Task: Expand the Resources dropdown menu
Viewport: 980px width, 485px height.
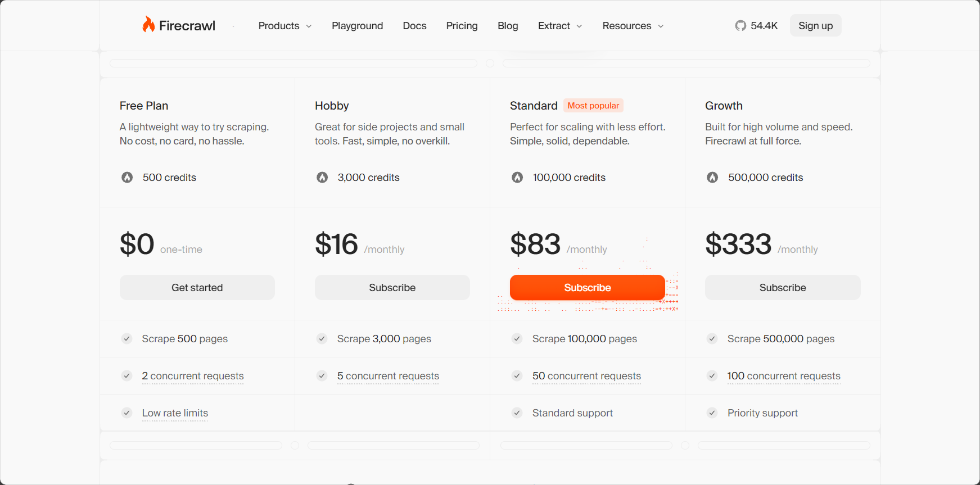Action: click(x=633, y=26)
